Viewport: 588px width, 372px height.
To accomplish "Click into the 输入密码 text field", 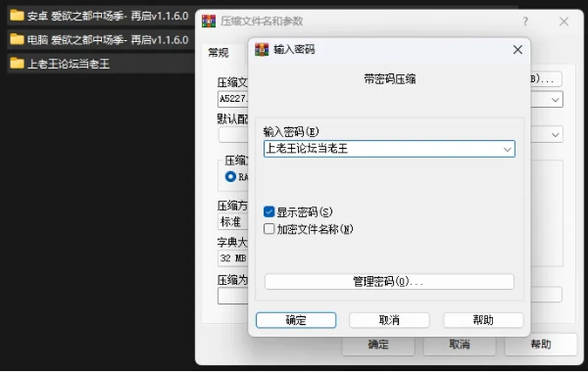I will point(382,149).
